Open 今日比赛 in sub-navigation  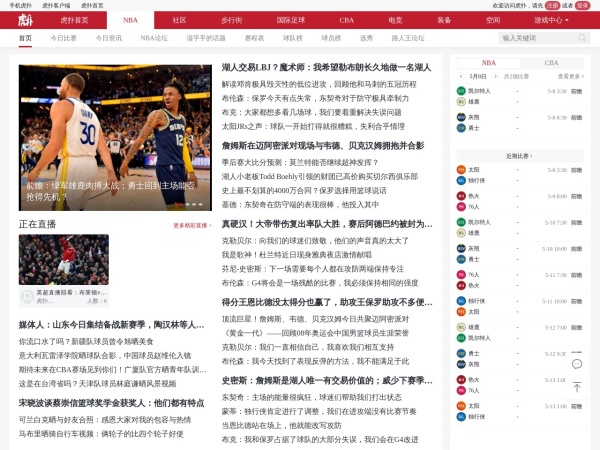[x=64, y=38]
